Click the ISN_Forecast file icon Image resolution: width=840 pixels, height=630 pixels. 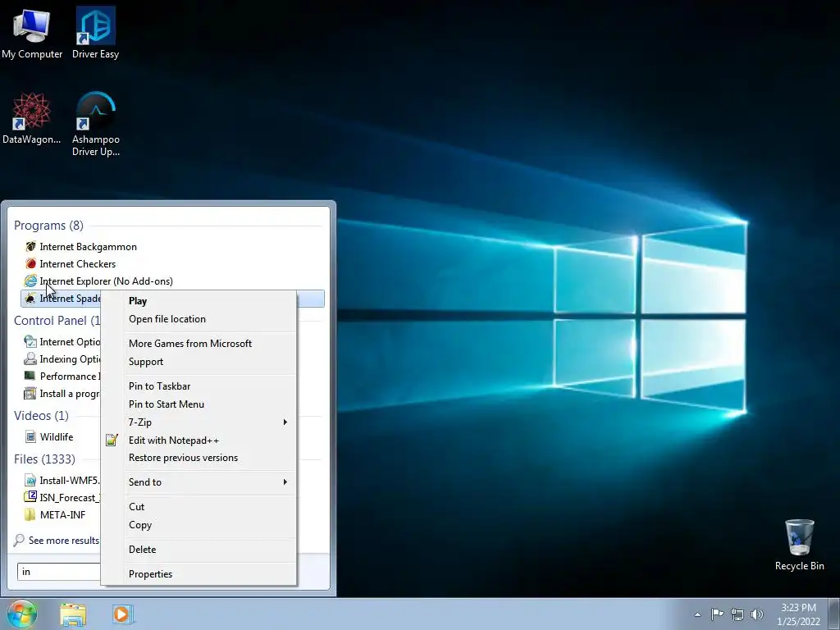tap(30, 497)
